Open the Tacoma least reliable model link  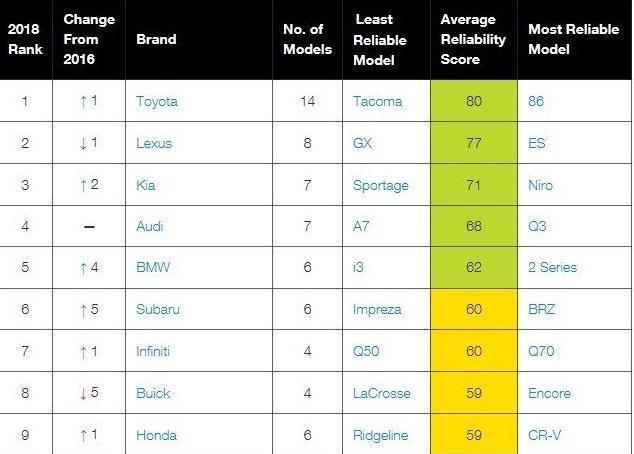(377, 101)
